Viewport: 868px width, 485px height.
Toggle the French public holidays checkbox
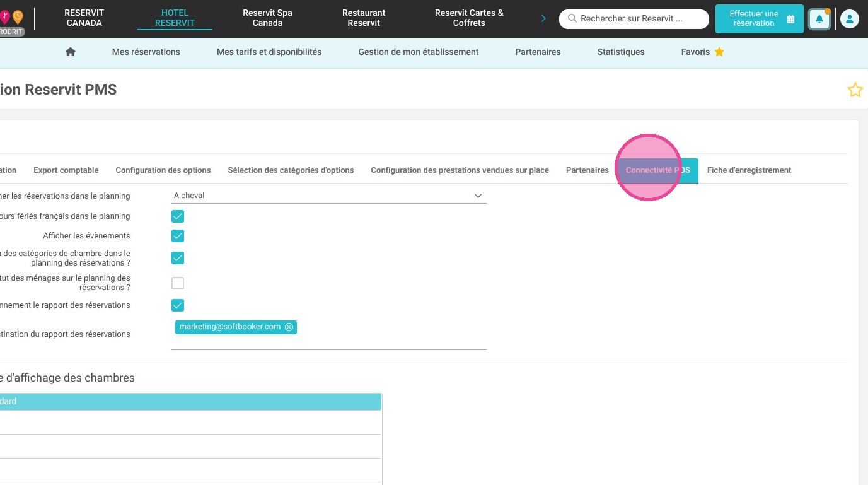178,216
